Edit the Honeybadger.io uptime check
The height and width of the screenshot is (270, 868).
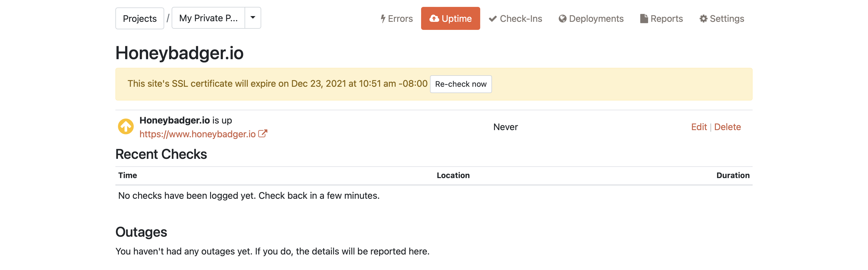tap(699, 127)
